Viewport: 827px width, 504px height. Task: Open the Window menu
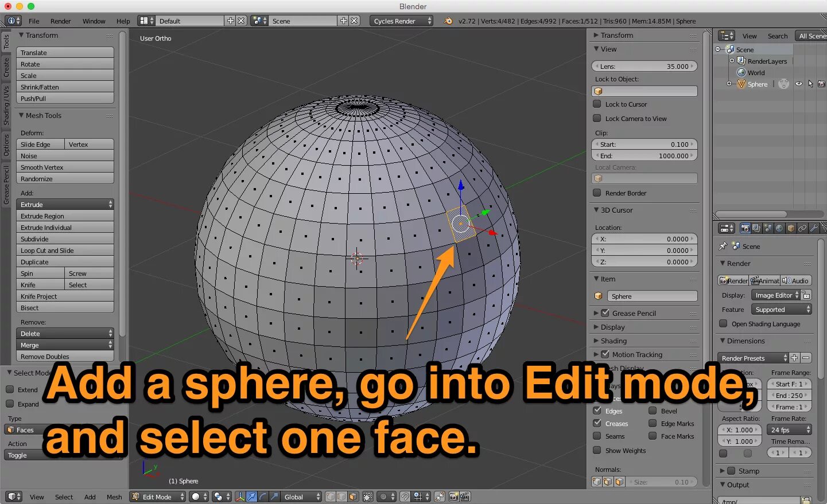pyautogui.click(x=94, y=21)
